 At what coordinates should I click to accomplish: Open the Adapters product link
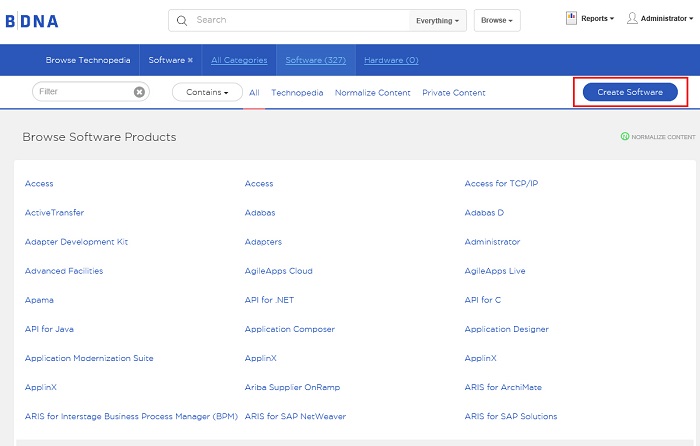coord(263,242)
